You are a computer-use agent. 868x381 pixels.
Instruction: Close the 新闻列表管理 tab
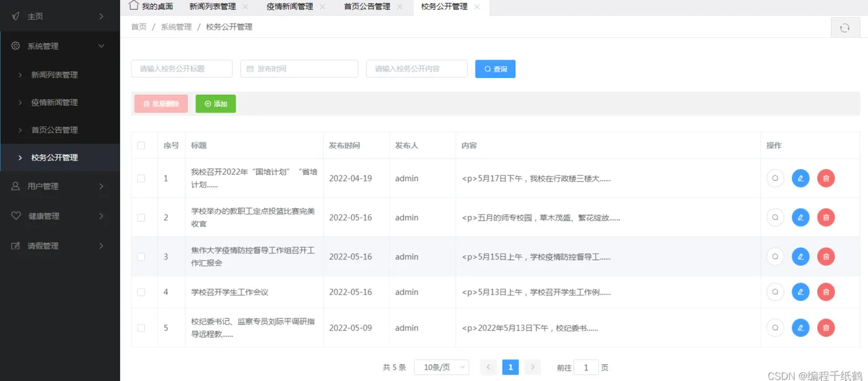246,7
